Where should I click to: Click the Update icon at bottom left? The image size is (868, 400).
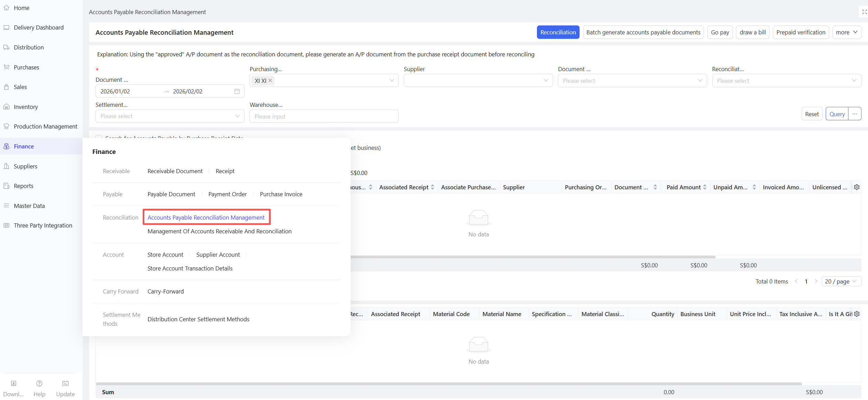(65, 383)
